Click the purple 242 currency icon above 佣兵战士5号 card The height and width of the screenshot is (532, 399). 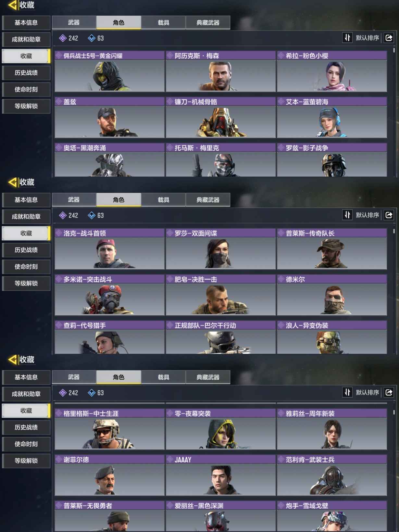tap(63, 38)
